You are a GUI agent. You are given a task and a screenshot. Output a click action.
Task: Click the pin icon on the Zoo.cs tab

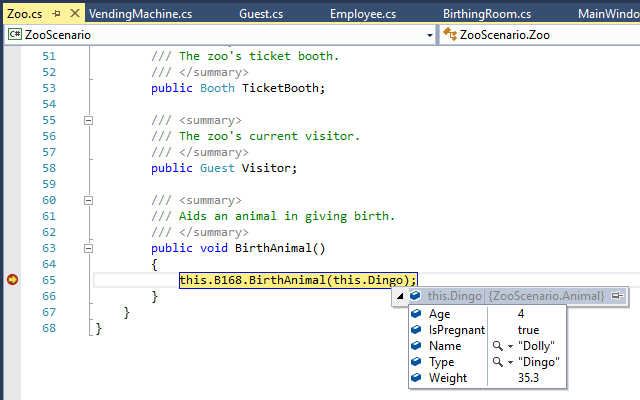[55, 14]
